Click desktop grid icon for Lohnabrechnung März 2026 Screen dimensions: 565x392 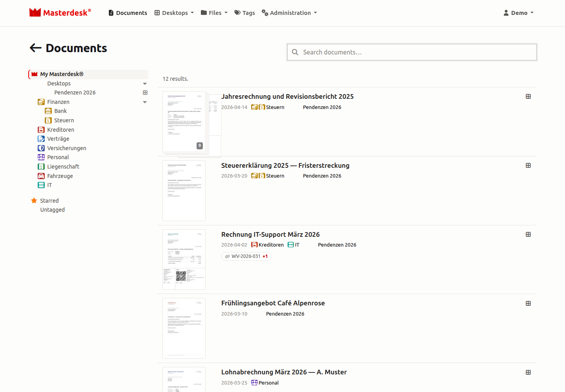(x=529, y=372)
